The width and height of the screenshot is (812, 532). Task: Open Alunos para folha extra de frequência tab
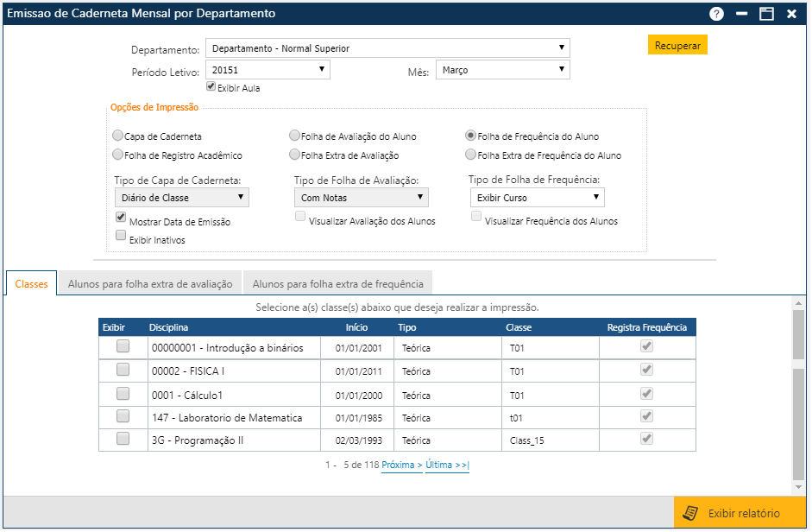[337, 283]
